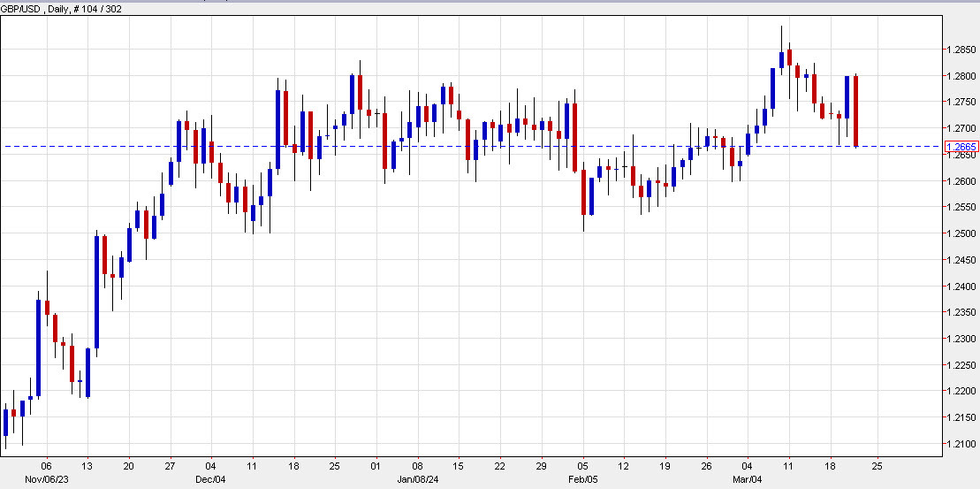Screen dimensions: 980x489
Task: Click the 1.2750 price axis label
Action: click(x=961, y=103)
